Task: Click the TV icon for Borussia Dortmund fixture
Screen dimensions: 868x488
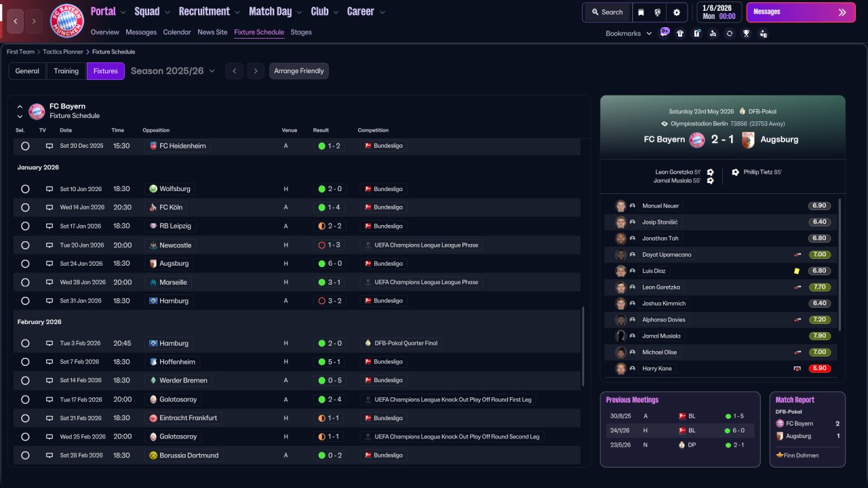Action: 50,455
